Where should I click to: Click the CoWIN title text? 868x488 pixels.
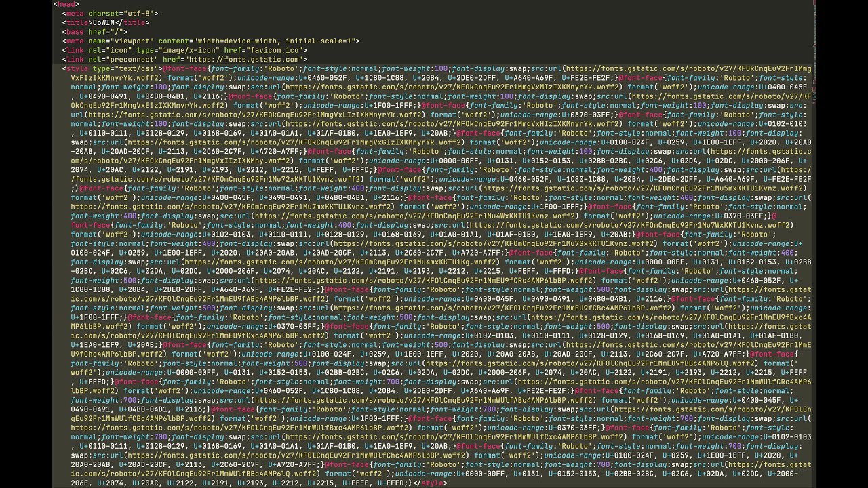click(103, 22)
